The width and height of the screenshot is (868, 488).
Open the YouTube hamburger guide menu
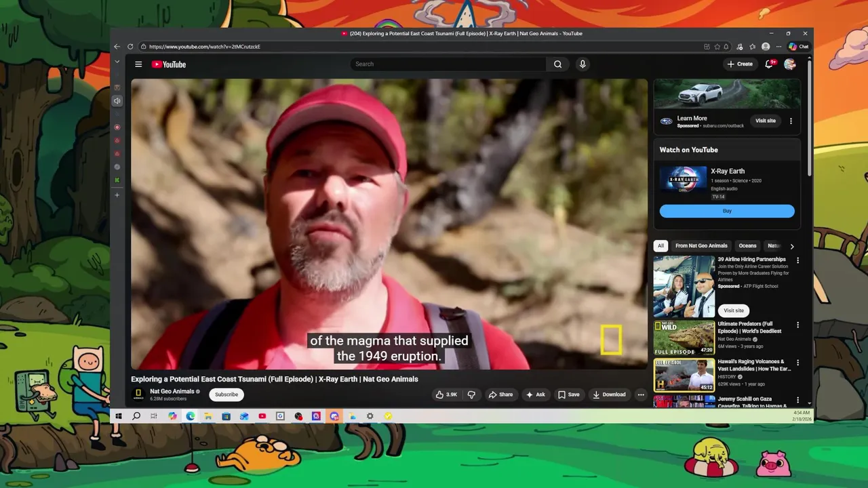[138, 64]
